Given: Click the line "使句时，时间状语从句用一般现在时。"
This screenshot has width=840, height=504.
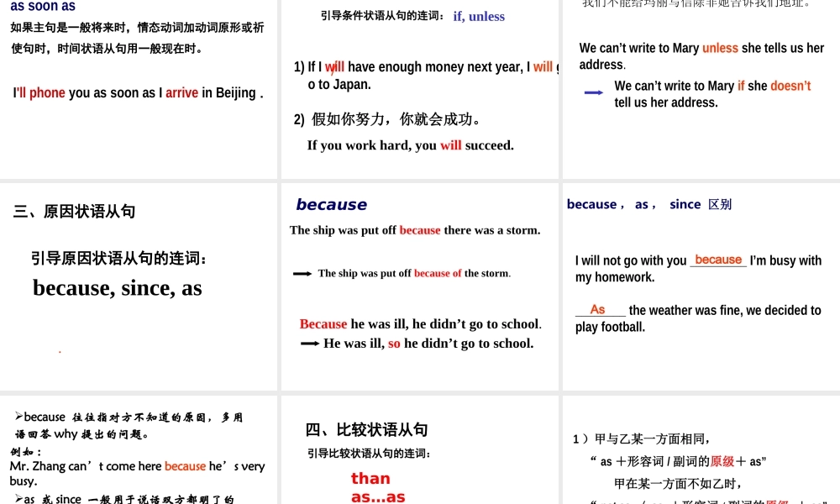Looking at the screenshot, I should coord(108,49).
